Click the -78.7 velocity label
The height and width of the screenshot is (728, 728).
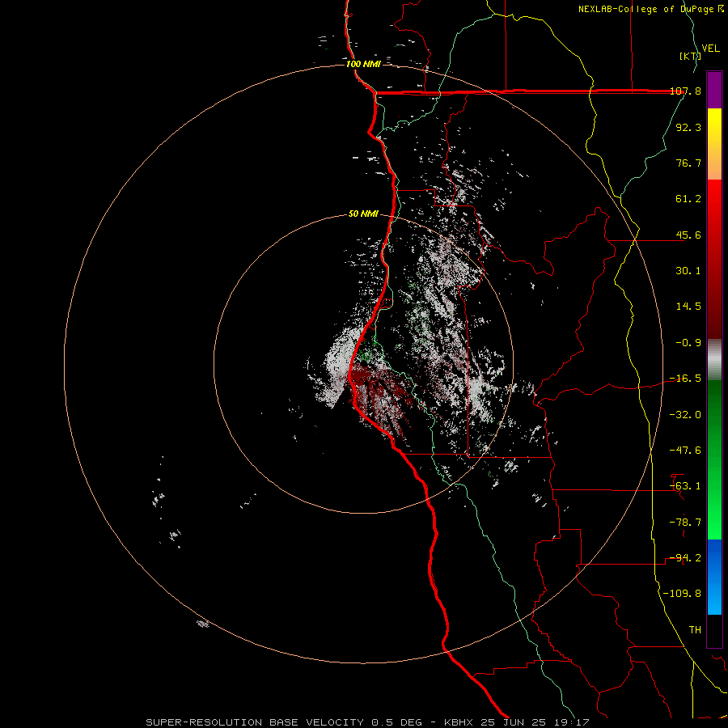(685, 523)
